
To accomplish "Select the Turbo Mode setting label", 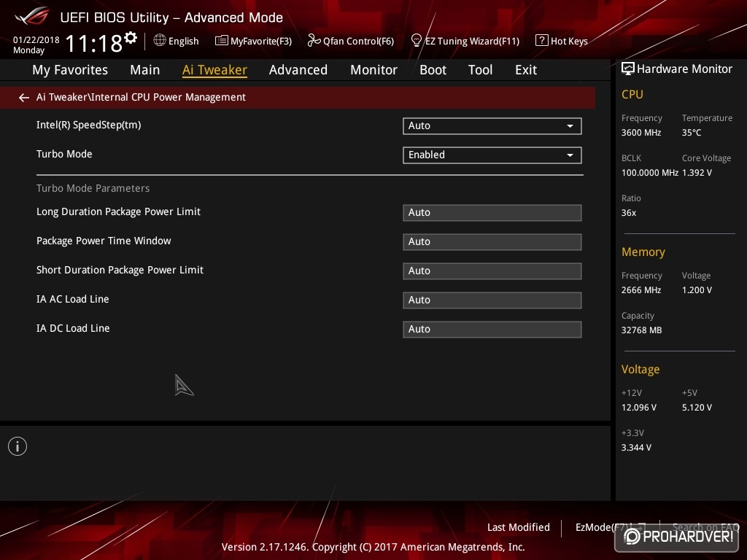I will [64, 154].
